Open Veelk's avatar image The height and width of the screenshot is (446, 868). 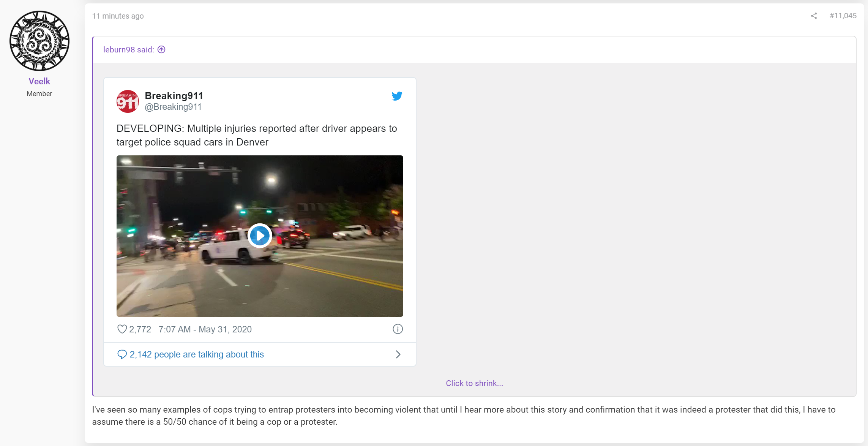pos(39,41)
